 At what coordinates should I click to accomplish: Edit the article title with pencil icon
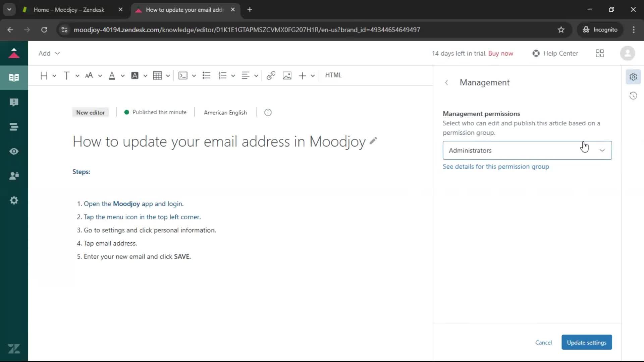[x=373, y=141]
